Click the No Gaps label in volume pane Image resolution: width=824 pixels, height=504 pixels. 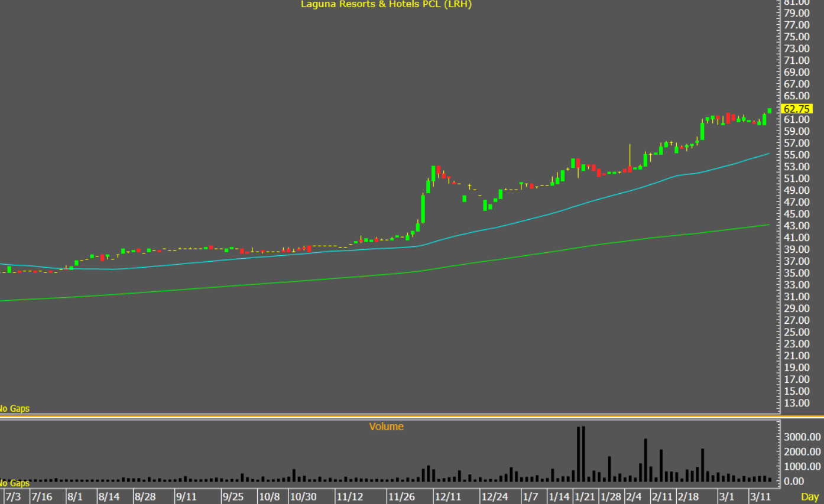pos(14,483)
